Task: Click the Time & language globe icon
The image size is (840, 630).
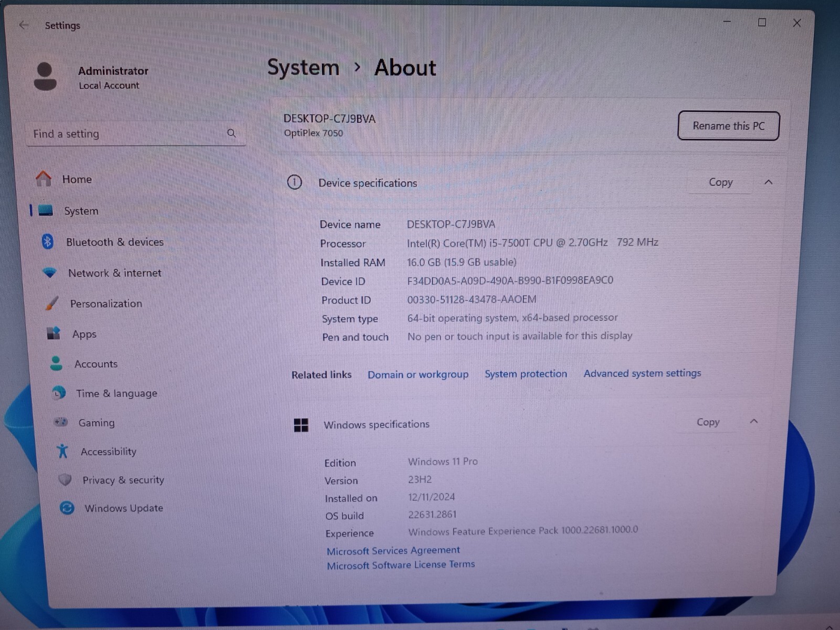Action: (59, 393)
